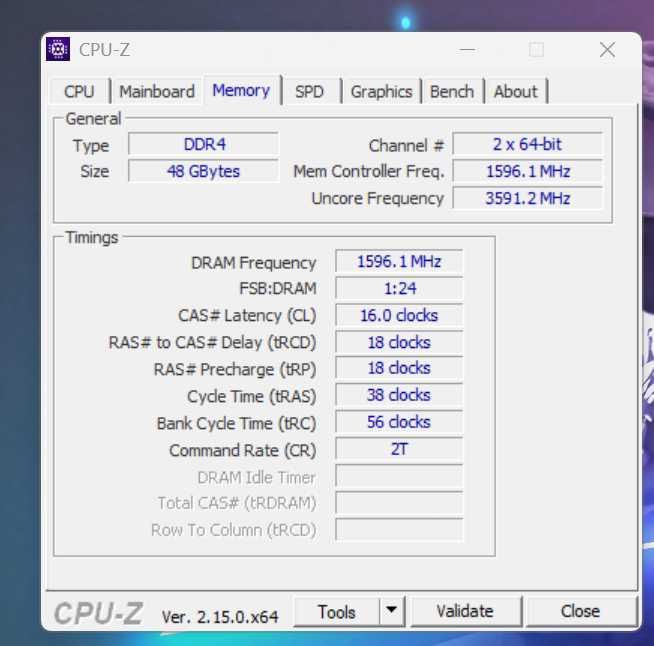
Task: Click the DDR4 type value field
Action: 204,144
